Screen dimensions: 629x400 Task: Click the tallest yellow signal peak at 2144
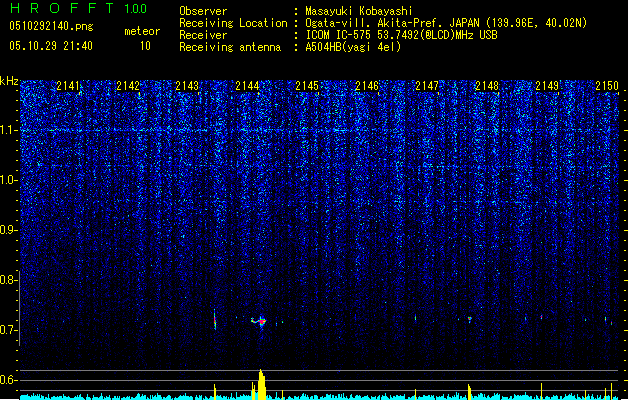[262, 385]
